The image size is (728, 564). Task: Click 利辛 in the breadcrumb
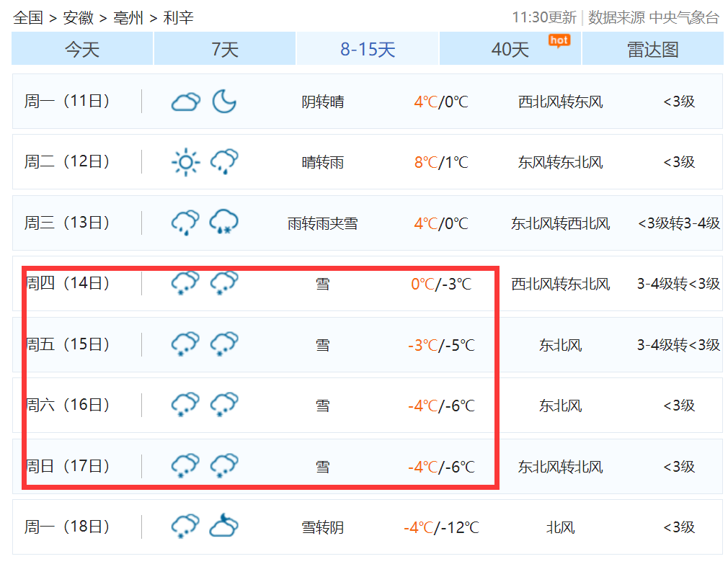click(x=178, y=17)
